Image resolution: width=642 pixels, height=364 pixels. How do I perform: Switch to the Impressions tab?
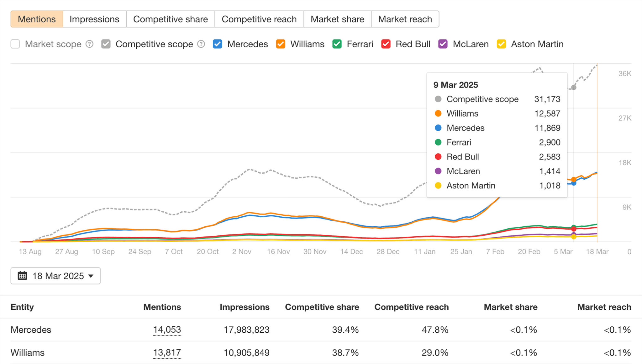[94, 19]
